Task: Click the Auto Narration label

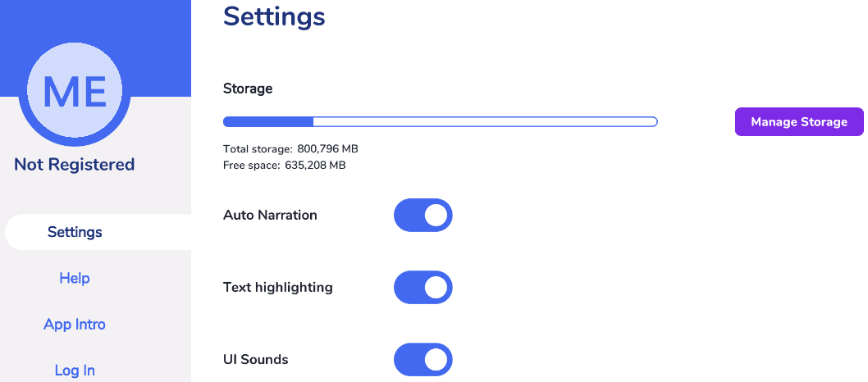Action: pyautogui.click(x=270, y=216)
